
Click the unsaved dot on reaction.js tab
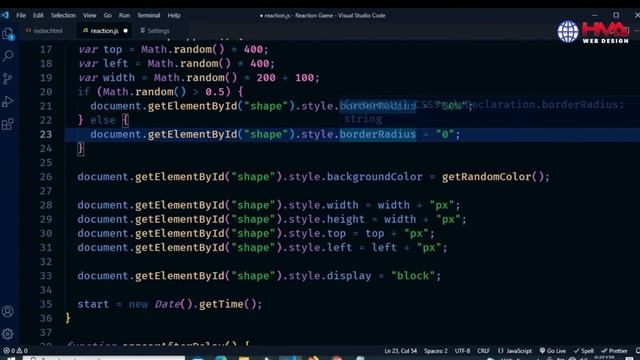[125, 31]
